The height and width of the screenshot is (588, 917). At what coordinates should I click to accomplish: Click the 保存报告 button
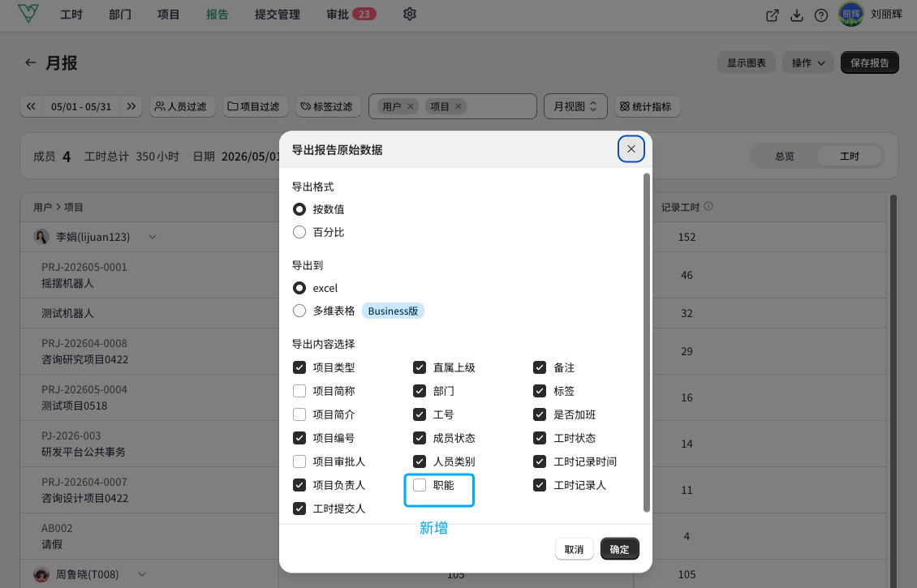tap(870, 62)
